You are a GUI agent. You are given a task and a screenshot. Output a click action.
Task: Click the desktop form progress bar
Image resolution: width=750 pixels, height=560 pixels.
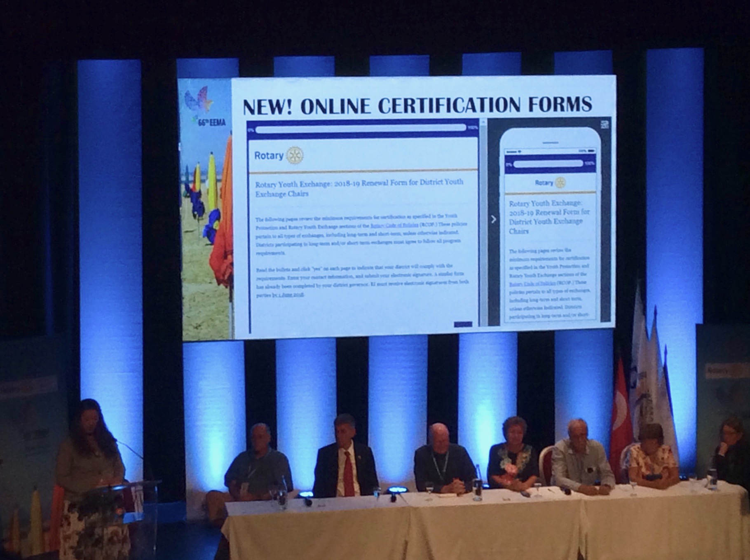pyautogui.click(x=361, y=128)
